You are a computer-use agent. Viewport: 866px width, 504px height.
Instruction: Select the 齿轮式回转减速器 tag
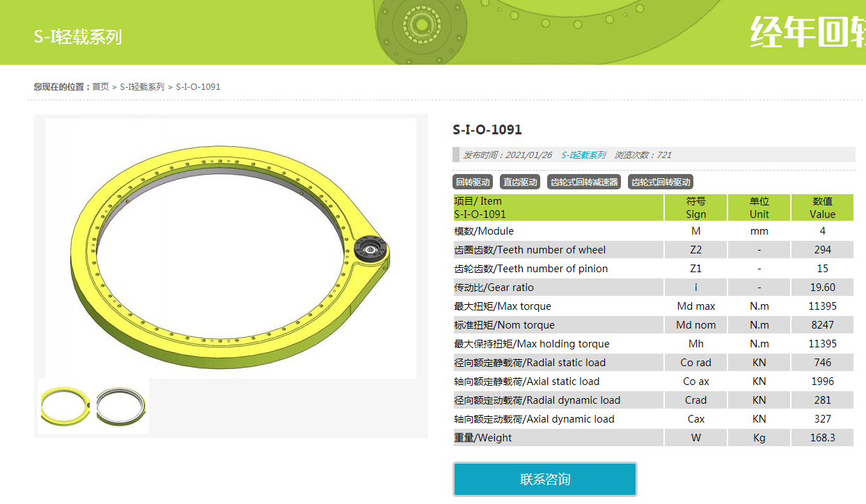[584, 182]
